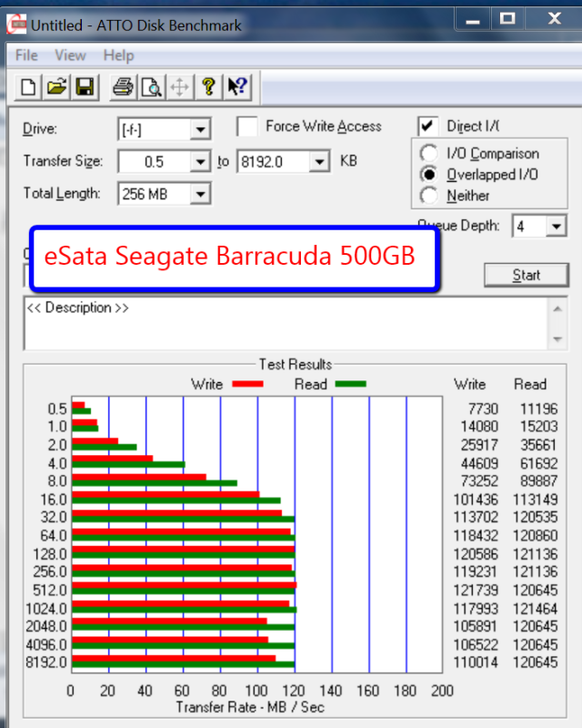Viewport: 582px width, 728px height.
Task: Click the Write value 44609
Action: tap(479, 463)
